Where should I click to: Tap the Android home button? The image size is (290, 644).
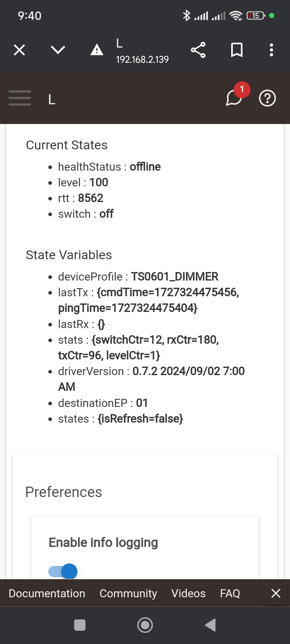tap(145, 625)
